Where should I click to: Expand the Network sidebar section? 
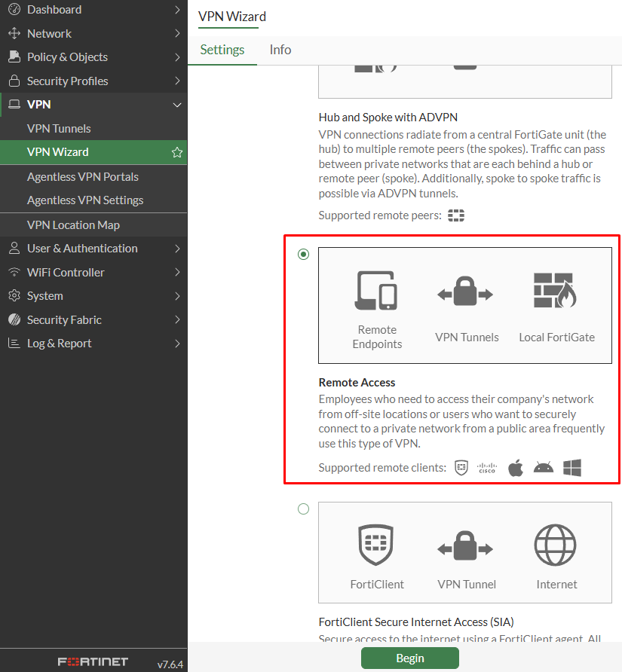(x=49, y=33)
